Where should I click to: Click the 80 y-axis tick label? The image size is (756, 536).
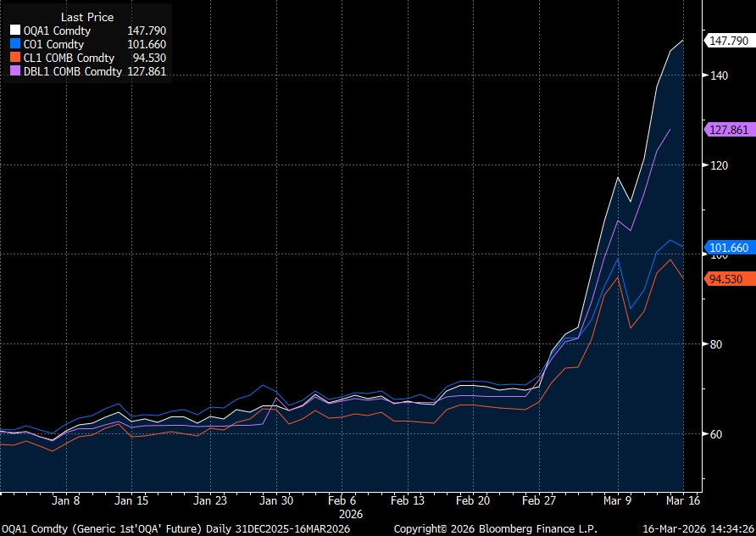(x=716, y=344)
